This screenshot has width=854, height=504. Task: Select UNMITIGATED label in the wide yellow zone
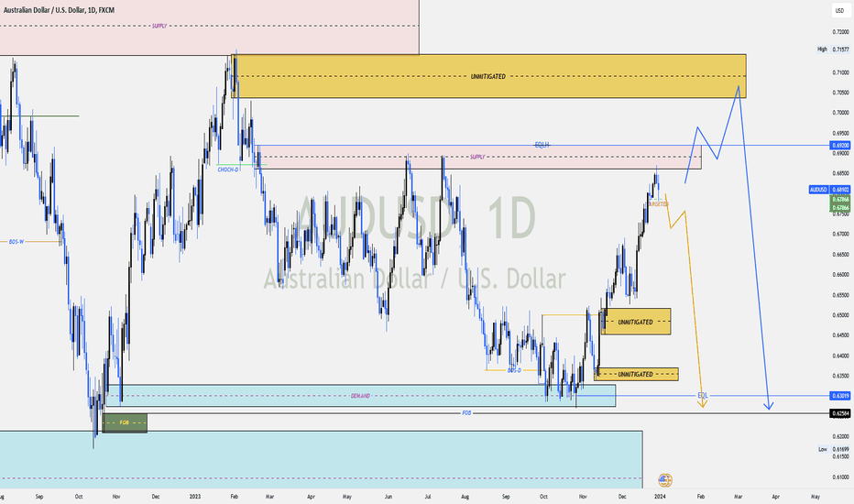coord(488,76)
